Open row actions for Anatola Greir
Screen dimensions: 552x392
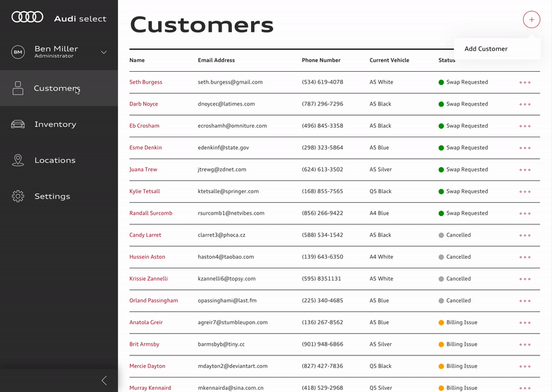pos(525,322)
